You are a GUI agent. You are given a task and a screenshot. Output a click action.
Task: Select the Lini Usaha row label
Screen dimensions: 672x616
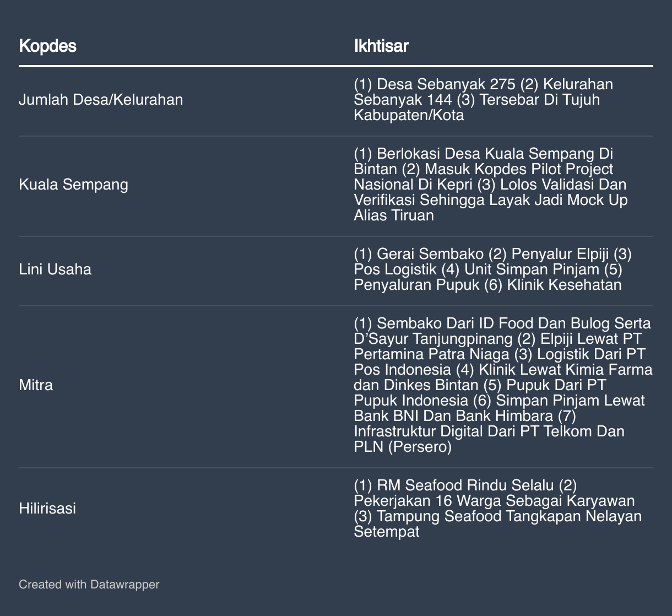pos(55,269)
